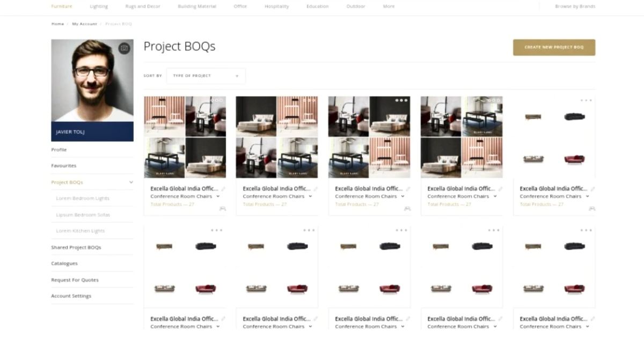Click edit pencil on second top-row card title
Image resolution: width=644 pixels, height=337 pixels.
tap(316, 188)
